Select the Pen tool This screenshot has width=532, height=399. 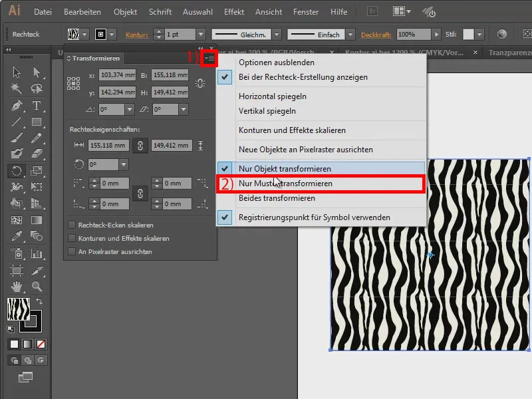click(16, 106)
